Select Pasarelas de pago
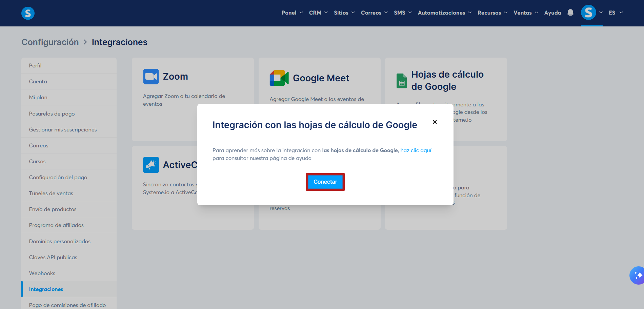Screen dimensions: 644x309 pyautogui.click(x=69, y=114)
